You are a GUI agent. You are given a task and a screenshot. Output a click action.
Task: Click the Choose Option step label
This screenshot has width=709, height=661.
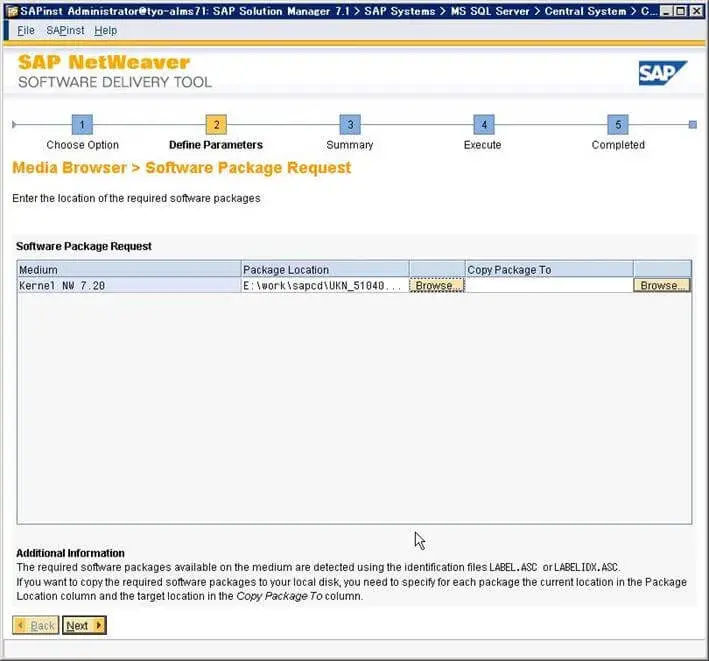click(x=82, y=145)
